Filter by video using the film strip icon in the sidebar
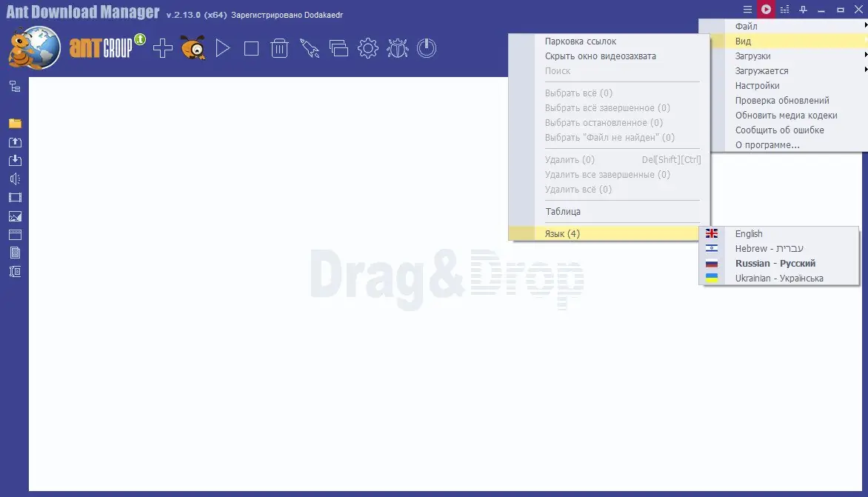Screen dimensions: 868x497 coord(15,198)
